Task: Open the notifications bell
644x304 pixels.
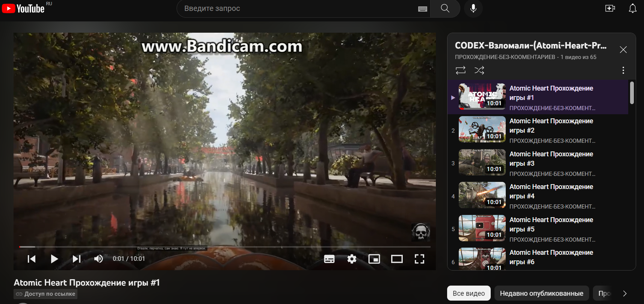Action: pyautogui.click(x=633, y=8)
